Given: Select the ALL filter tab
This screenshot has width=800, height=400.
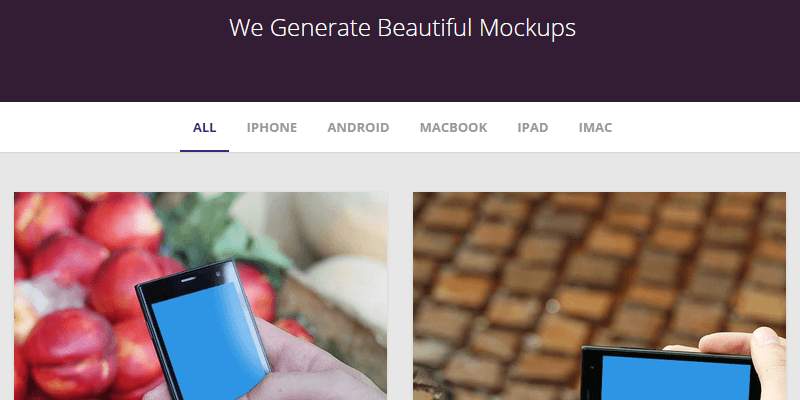Looking at the screenshot, I should 204,127.
